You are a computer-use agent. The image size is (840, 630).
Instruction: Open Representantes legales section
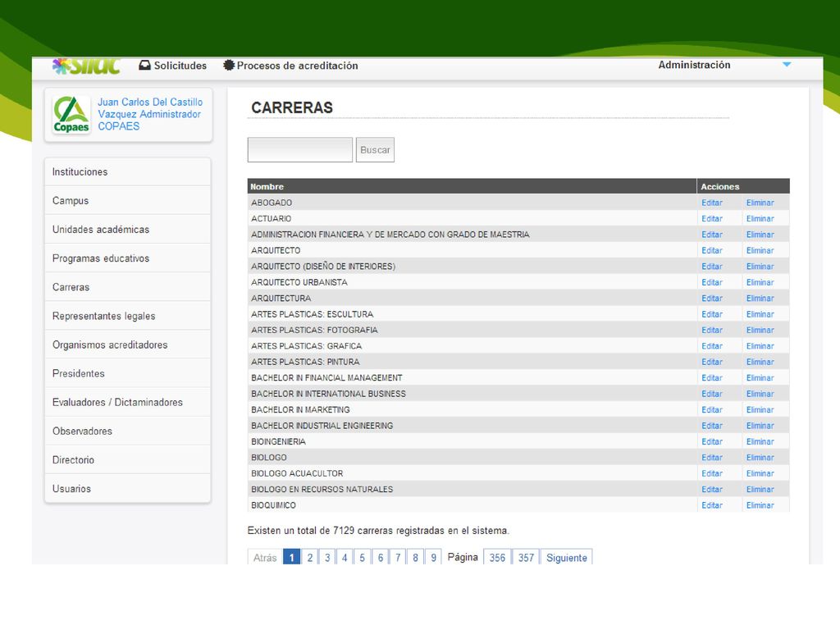[x=127, y=316]
